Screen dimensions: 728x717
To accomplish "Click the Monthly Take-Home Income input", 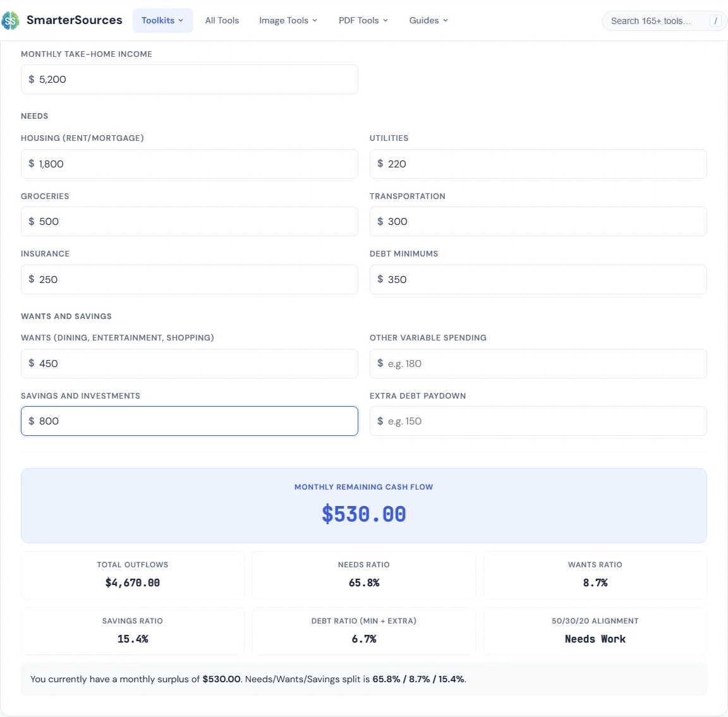I will tap(190, 79).
